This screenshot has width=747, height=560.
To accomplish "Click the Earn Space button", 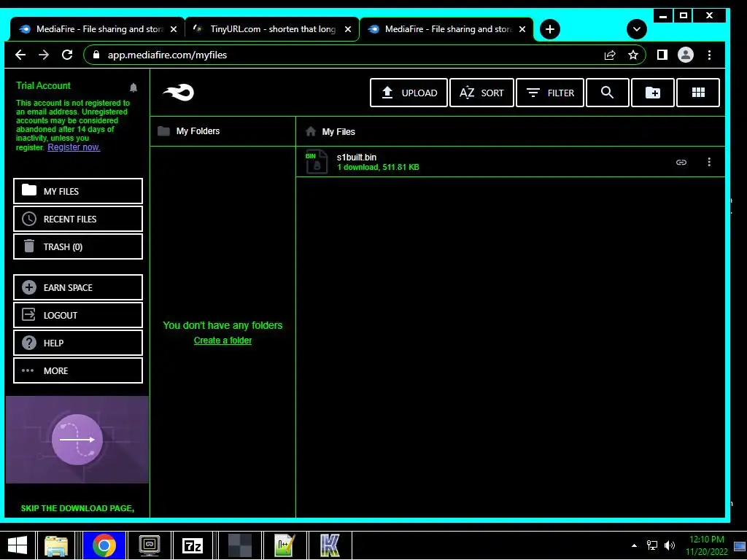I will point(78,287).
